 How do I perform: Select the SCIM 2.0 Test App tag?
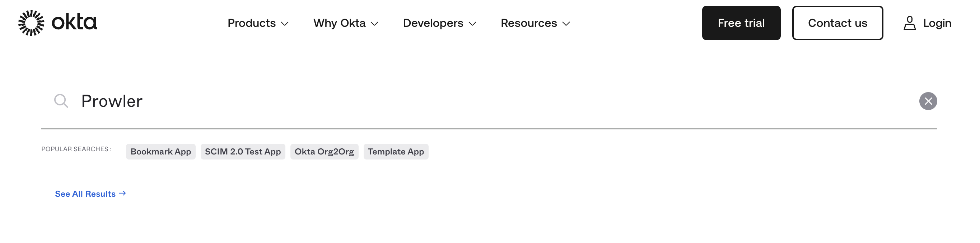point(243,151)
